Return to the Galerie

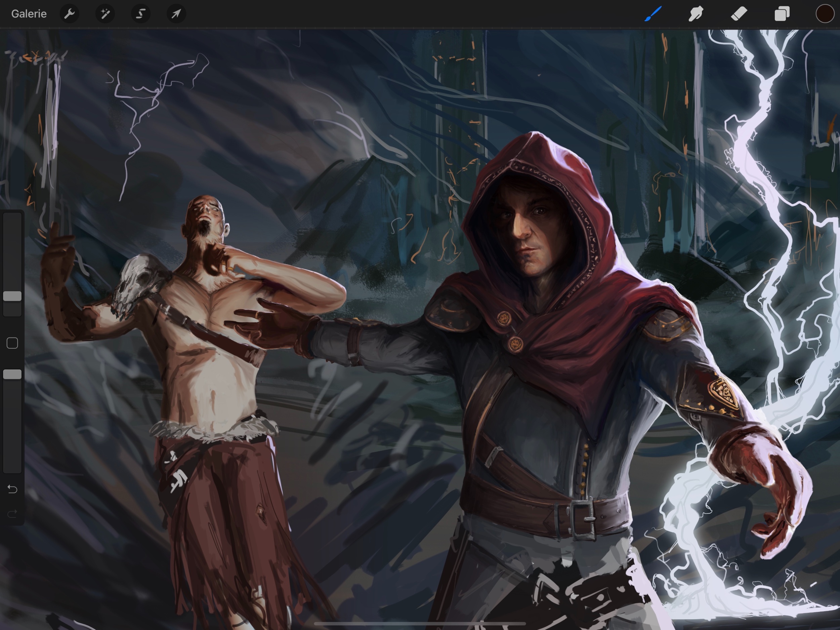[29, 14]
